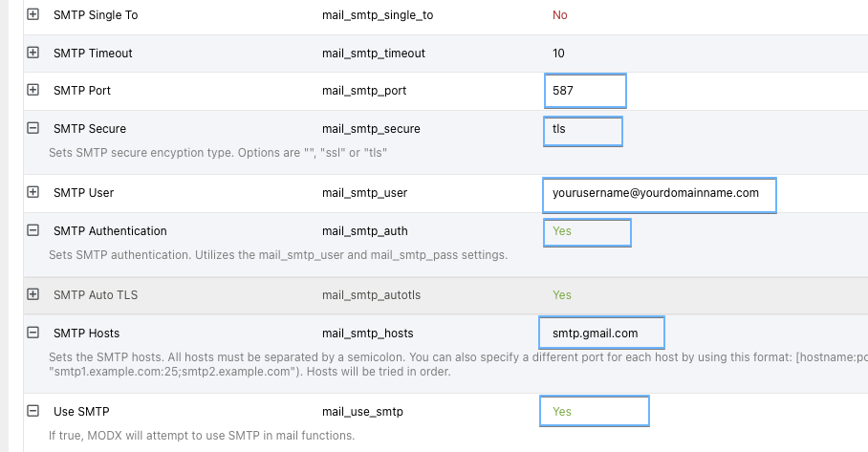The width and height of the screenshot is (868, 452).
Task: Click the SMTP Secure tls field
Action: tap(582, 130)
